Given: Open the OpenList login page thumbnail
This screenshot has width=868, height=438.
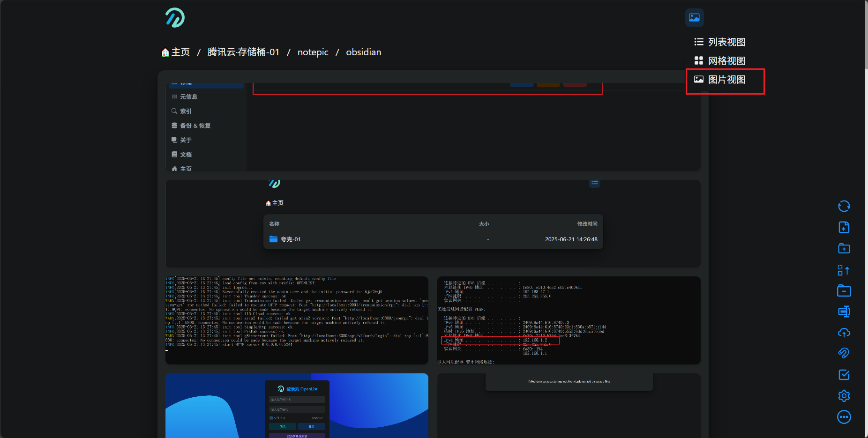Looking at the screenshot, I should pos(297,405).
